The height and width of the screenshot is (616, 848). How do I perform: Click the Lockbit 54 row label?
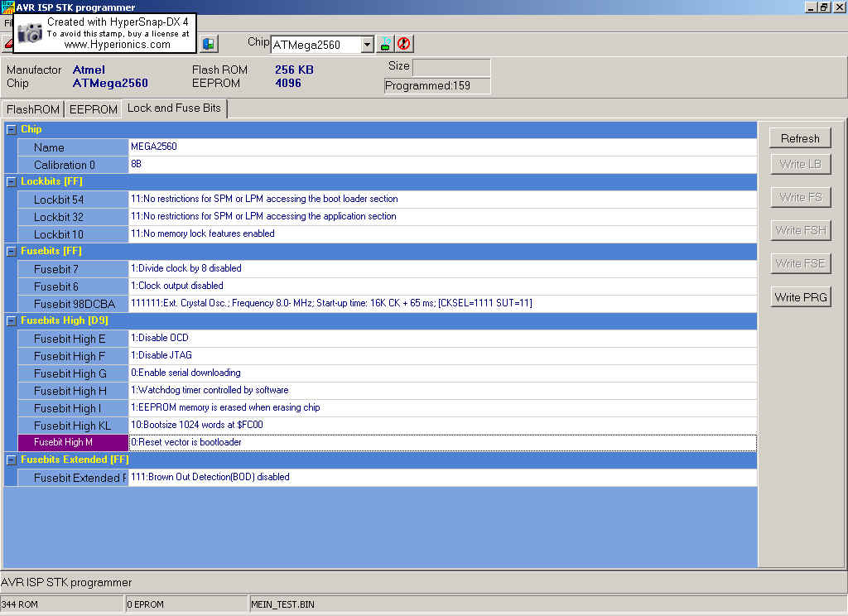(x=73, y=200)
